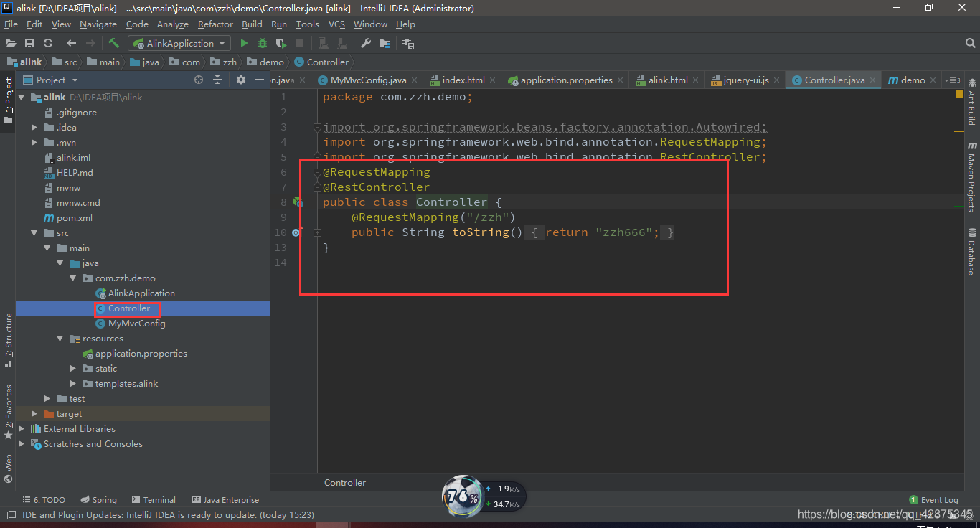980x528 pixels.
Task: Open the Favorites tool window tab
Action: click(8, 412)
